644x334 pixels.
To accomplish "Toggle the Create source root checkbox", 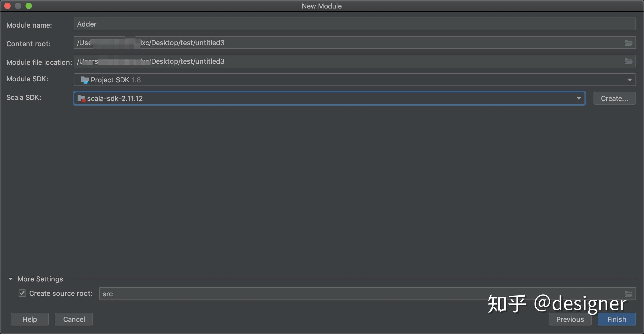I will pos(22,293).
